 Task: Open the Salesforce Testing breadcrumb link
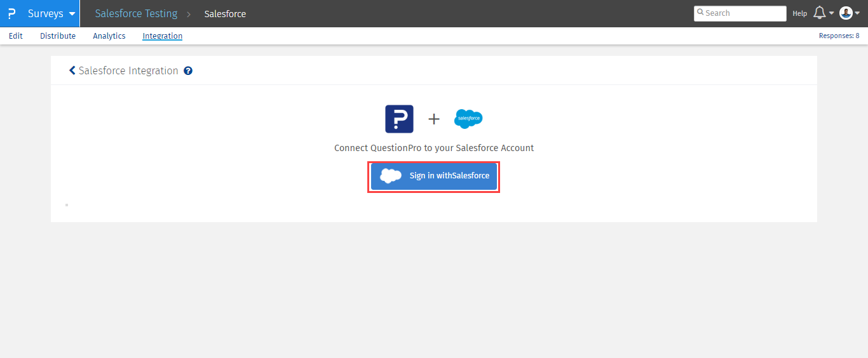click(x=136, y=13)
